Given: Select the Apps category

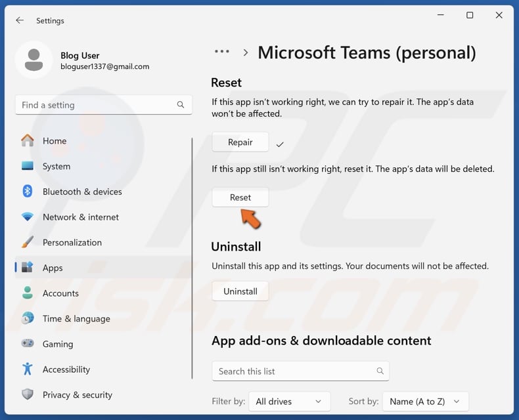Looking at the screenshot, I should [102, 268].
